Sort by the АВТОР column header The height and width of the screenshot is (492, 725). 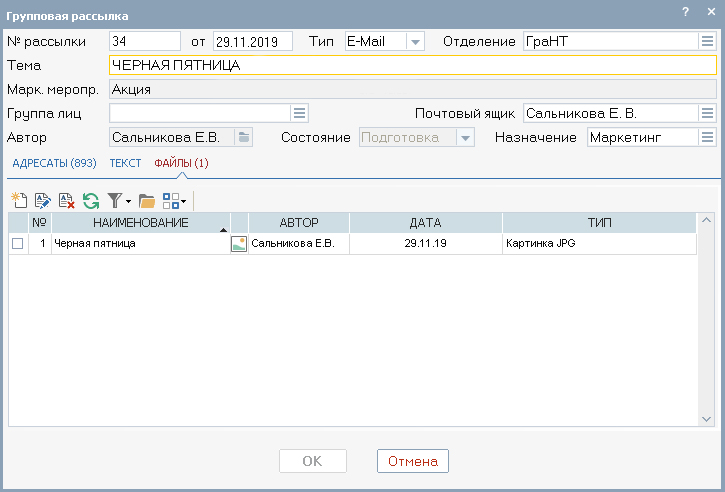(x=299, y=223)
